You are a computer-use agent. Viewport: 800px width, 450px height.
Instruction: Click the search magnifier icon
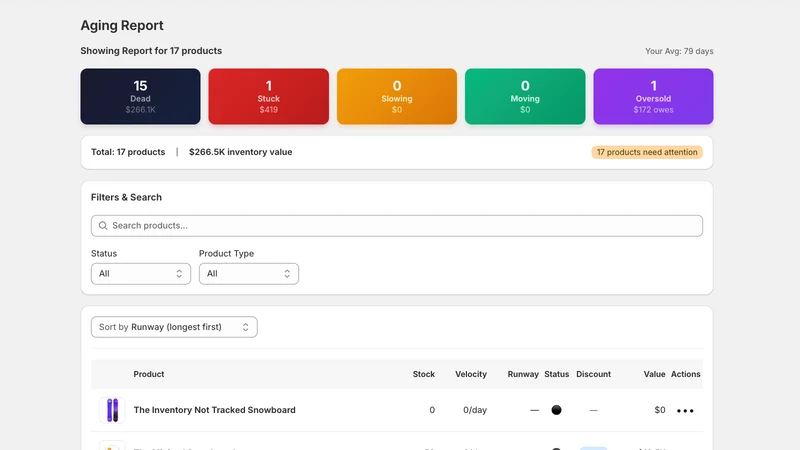point(103,226)
